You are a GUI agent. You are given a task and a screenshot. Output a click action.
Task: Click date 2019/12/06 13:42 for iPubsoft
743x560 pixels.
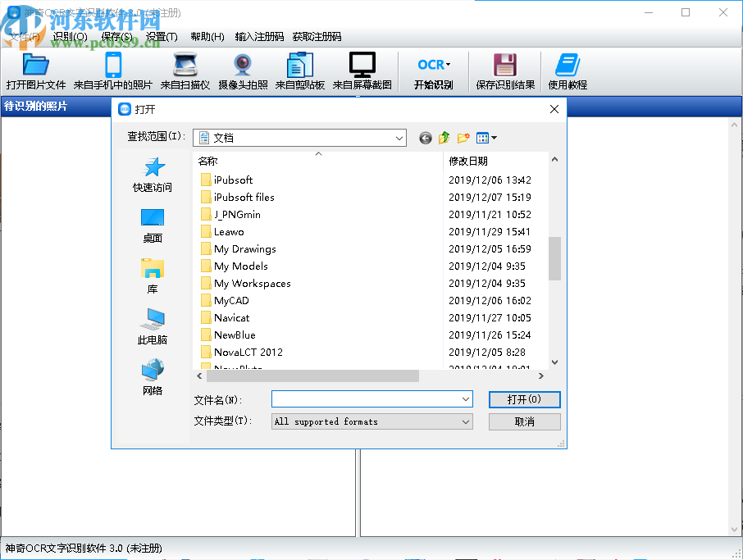[x=490, y=180]
